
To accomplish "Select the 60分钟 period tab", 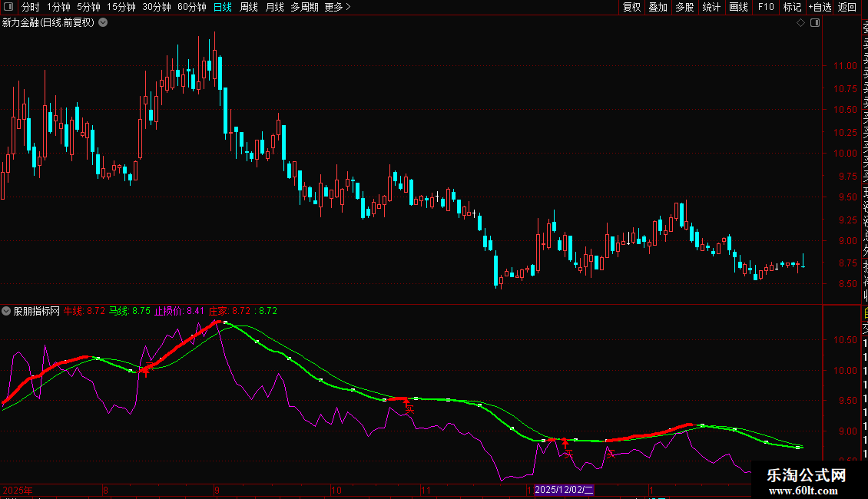I will [x=192, y=7].
